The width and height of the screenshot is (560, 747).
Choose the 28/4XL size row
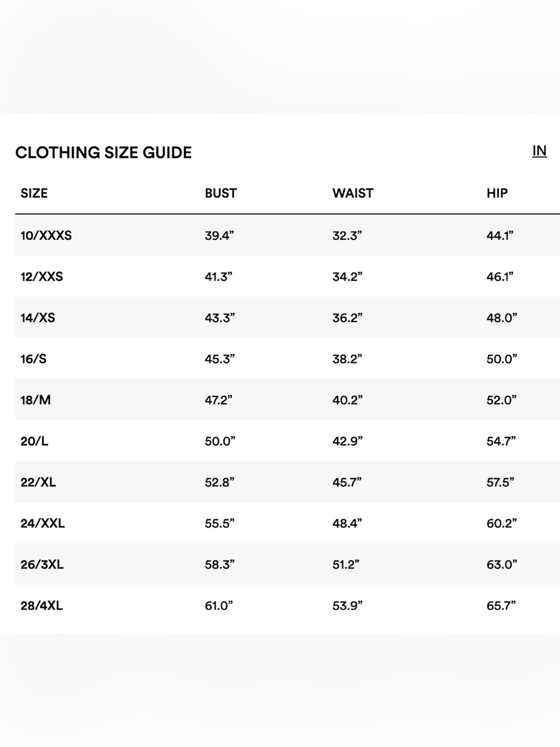[287, 605]
